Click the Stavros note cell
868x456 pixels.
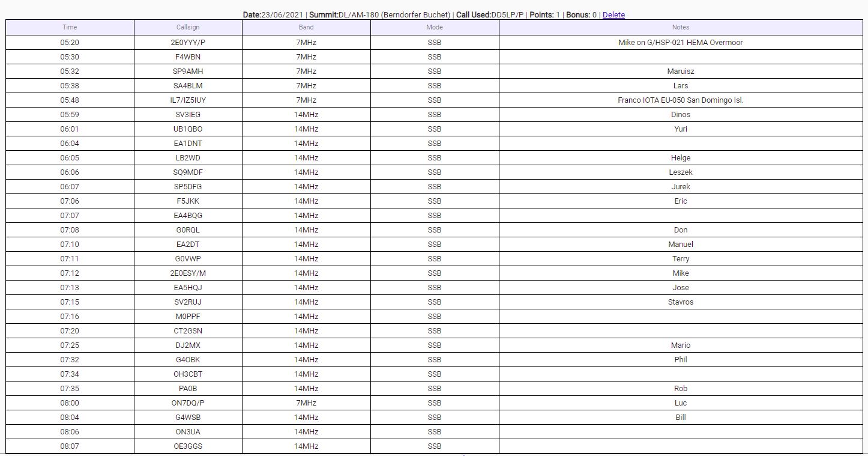[x=680, y=302]
